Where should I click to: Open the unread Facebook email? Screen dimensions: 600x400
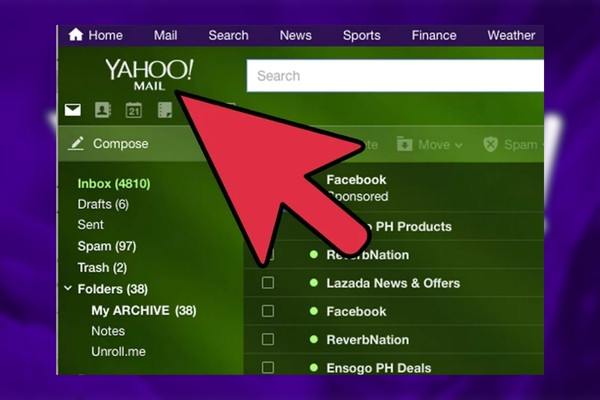tap(394, 311)
